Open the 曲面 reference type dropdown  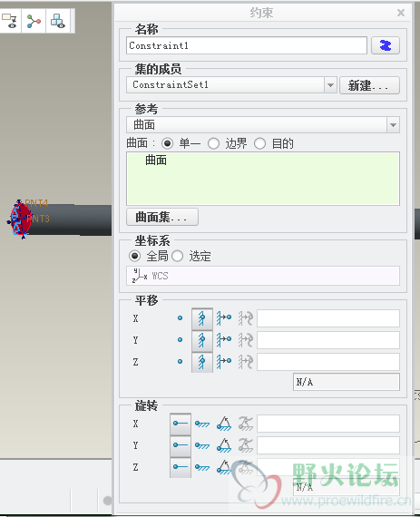pos(393,125)
